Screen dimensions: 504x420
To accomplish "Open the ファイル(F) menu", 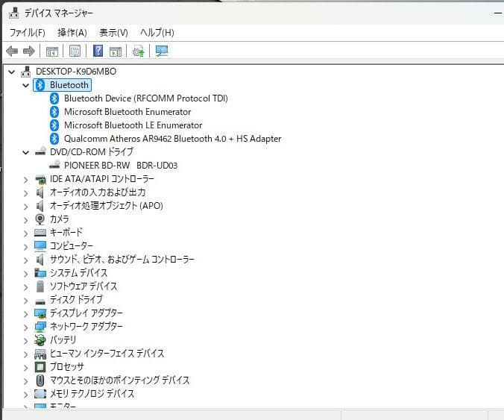I will tap(28, 33).
